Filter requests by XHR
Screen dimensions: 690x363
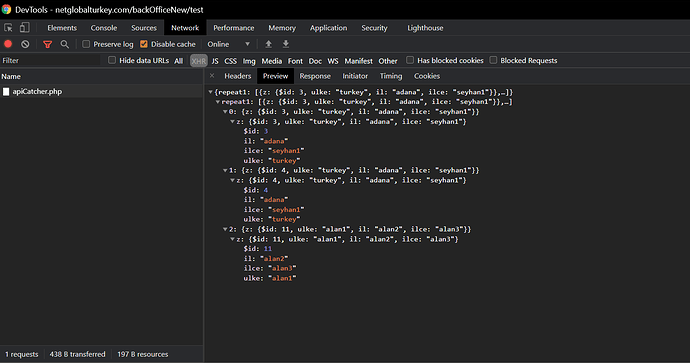(x=198, y=61)
